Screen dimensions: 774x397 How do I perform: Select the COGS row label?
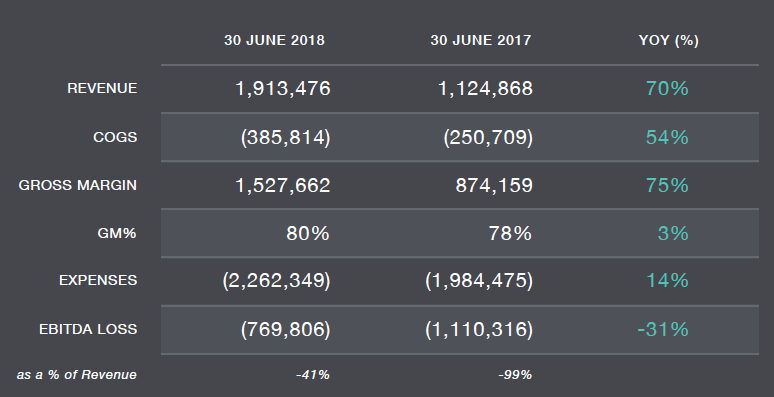[115, 137]
